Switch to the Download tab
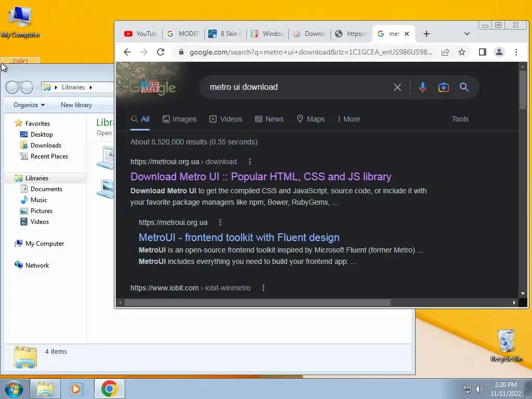Viewport: 532px width, 399px height. tap(310, 34)
